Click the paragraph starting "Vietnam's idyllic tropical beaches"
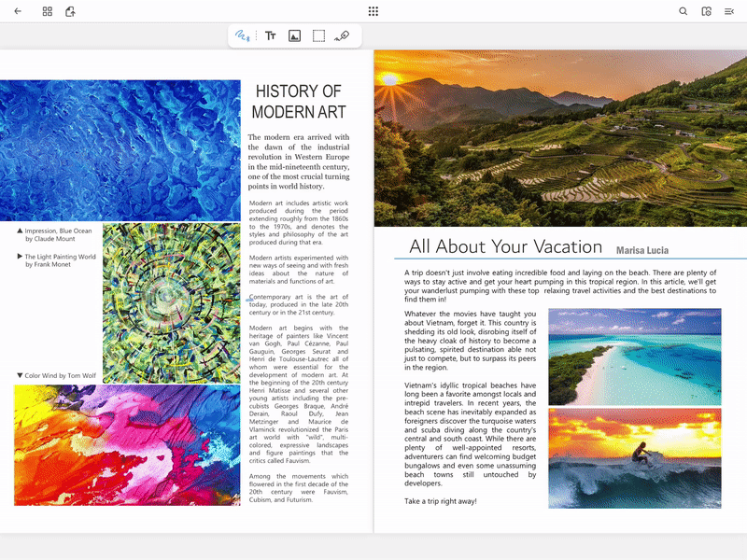 coord(471,434)
